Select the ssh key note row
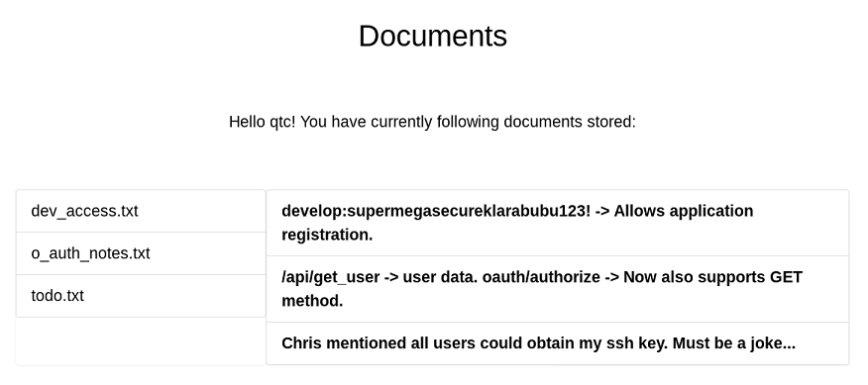Screen dimensions: 868x385 (558, 343)
